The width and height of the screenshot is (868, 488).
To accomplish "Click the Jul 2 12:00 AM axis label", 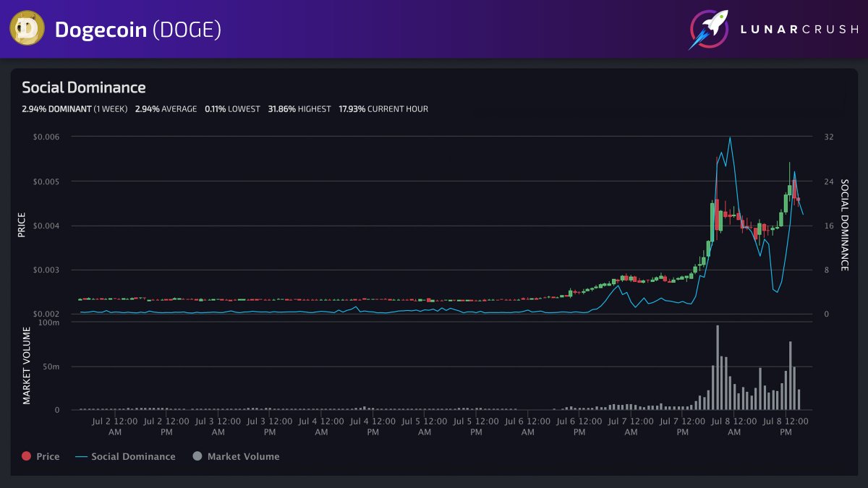I will (115, 426).
